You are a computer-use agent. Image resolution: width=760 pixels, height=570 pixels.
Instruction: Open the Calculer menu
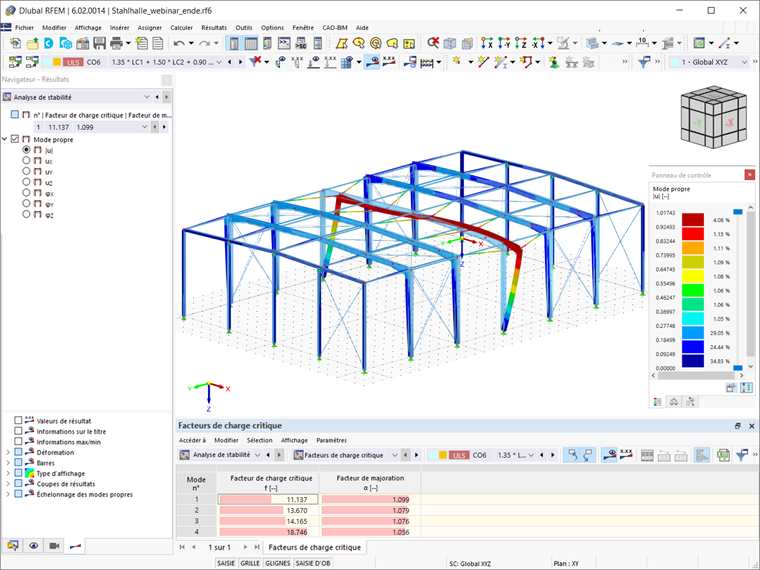181,28
